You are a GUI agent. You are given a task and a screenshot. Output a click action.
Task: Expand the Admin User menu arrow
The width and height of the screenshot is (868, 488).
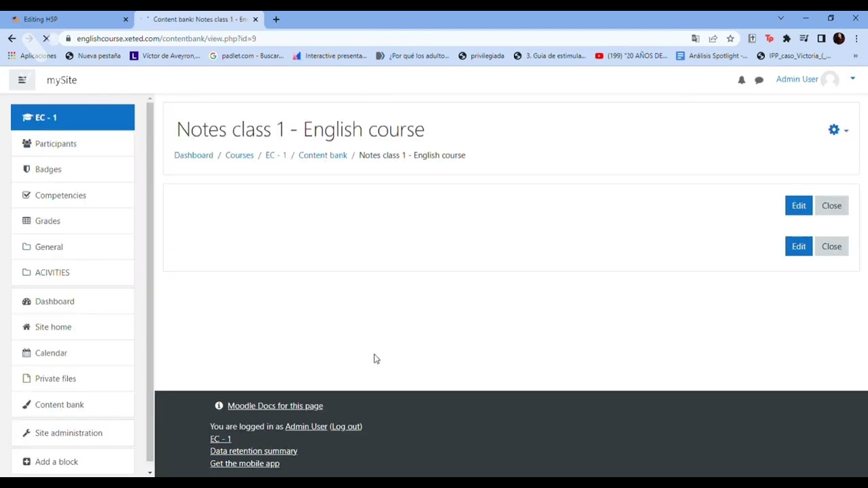coord(852,79)
